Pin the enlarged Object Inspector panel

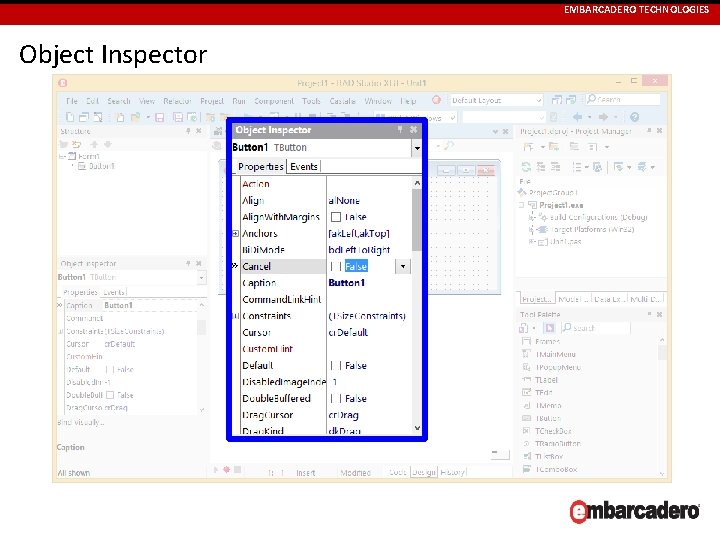[400, 130]
